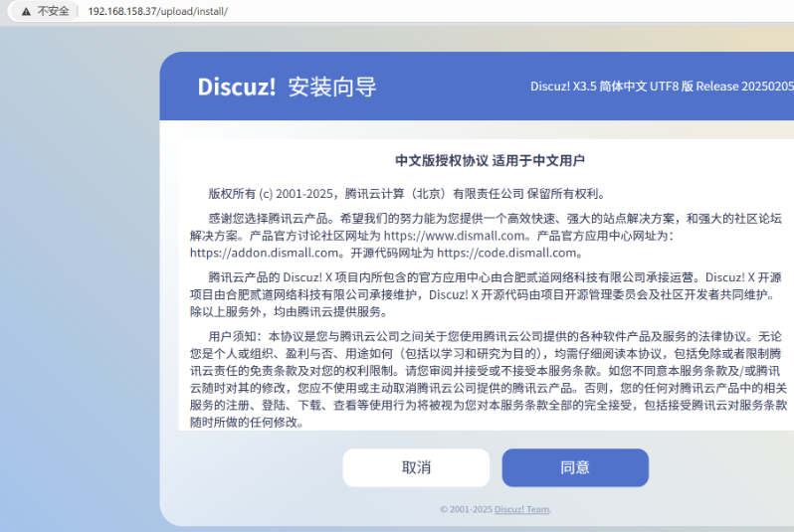Screen dimensions: 794x532
Task: Click the not-secure warning triangle icon
Action: (x=26, y=11)
